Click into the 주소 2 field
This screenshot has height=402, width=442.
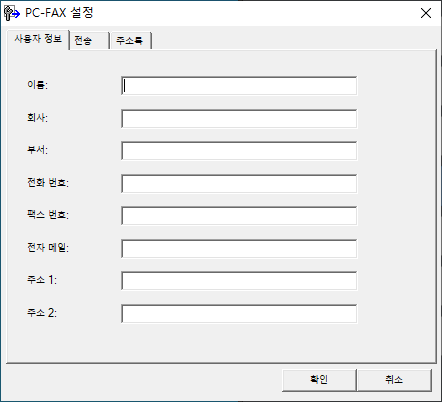point(239,313)
